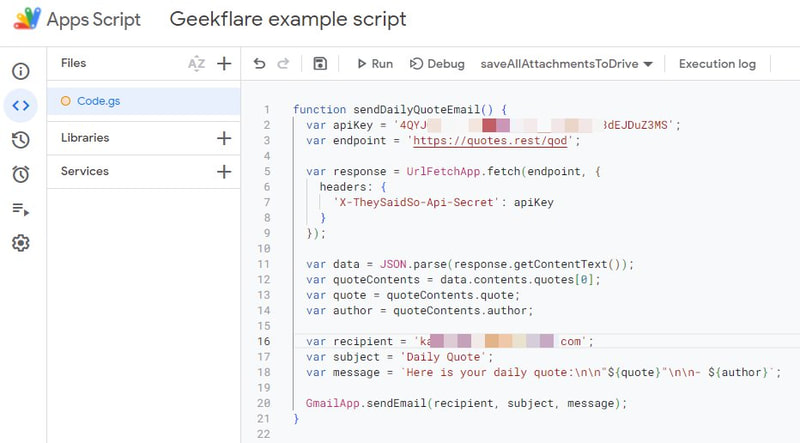The width and height of the screenshot is (800, 443).
Task: Click the Files section header
Action: pyautogui.click(x=73, y=63)
